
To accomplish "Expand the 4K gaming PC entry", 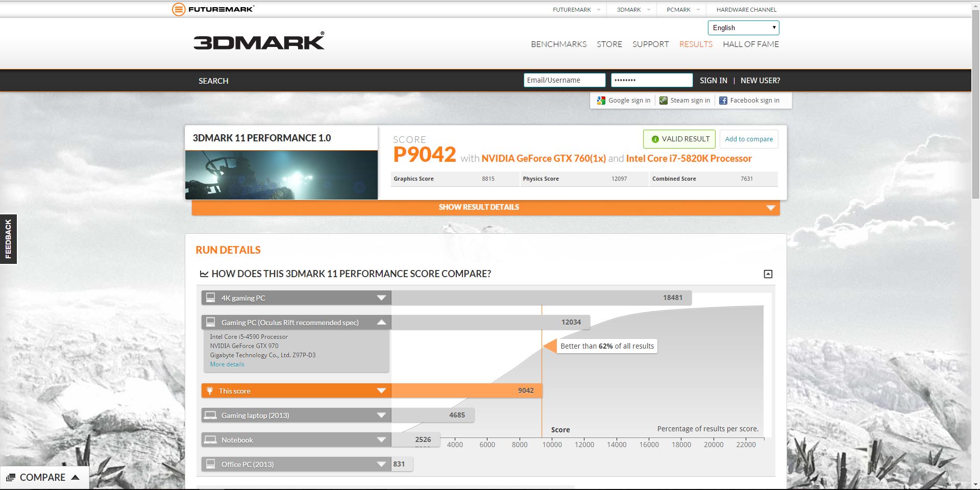I will coord(381,298).
